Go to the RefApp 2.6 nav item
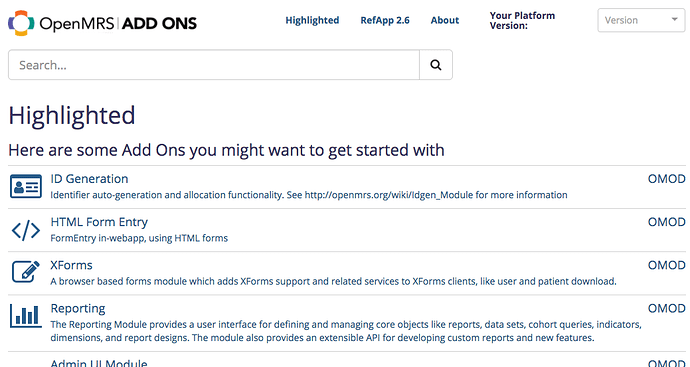The height and width of the screenshot is (367, 690). coord(385,20)
